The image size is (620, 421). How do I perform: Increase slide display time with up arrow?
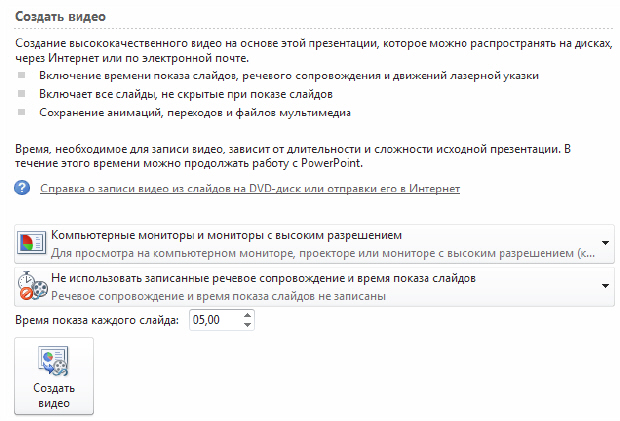(249, 315)
